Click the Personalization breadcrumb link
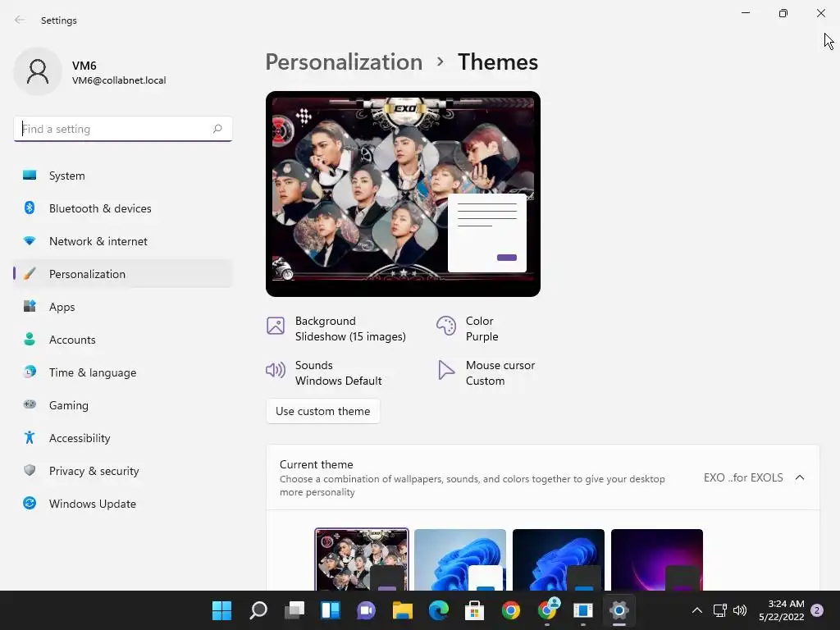 [344, 62]
